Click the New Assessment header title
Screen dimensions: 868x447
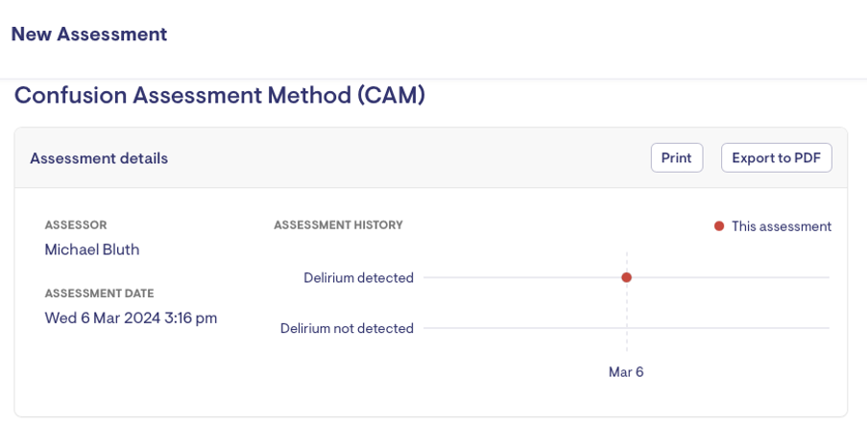89,35
